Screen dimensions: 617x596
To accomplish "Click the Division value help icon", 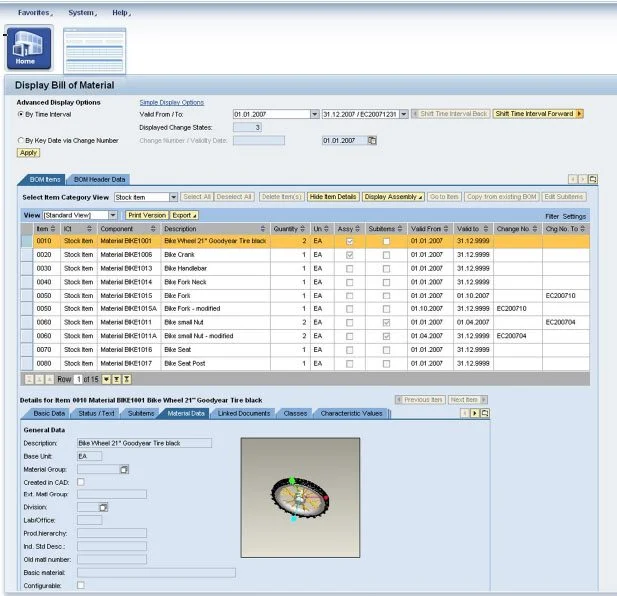I will pos(103,507).
